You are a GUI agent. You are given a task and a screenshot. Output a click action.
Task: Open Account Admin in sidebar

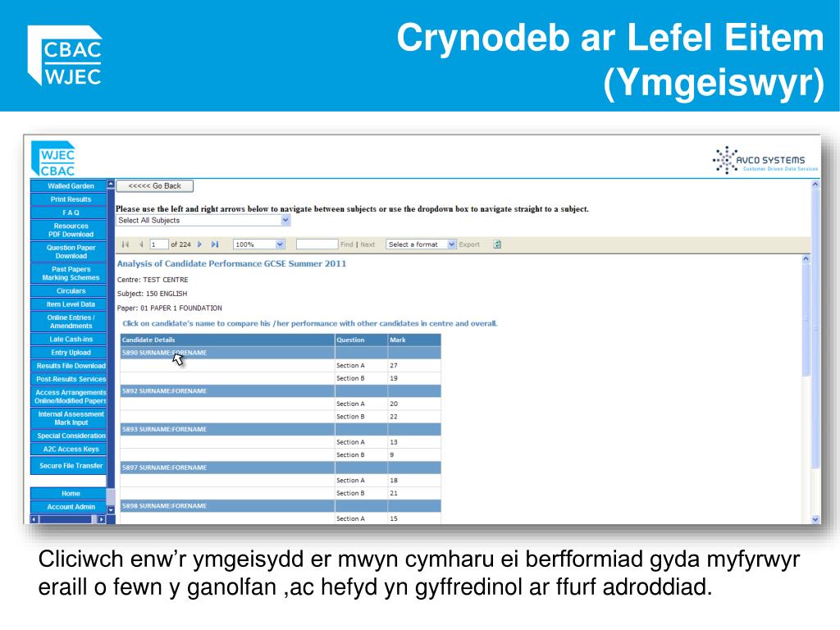tap(71, 507)
